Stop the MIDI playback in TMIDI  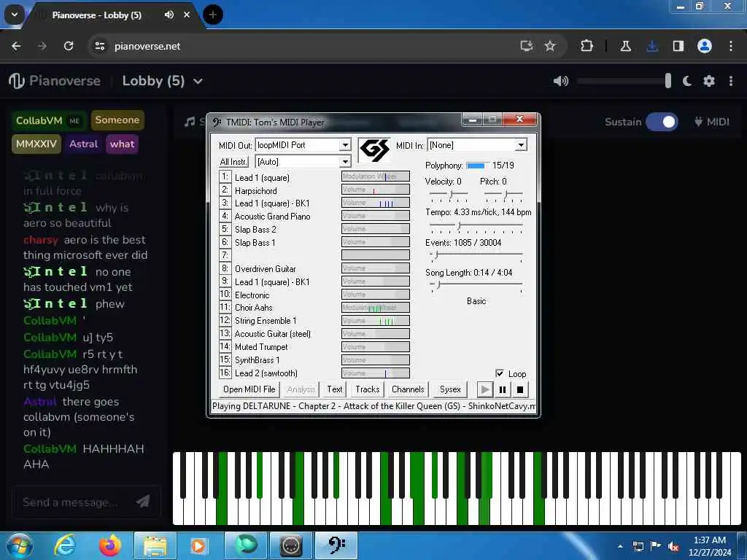(520, 389)
